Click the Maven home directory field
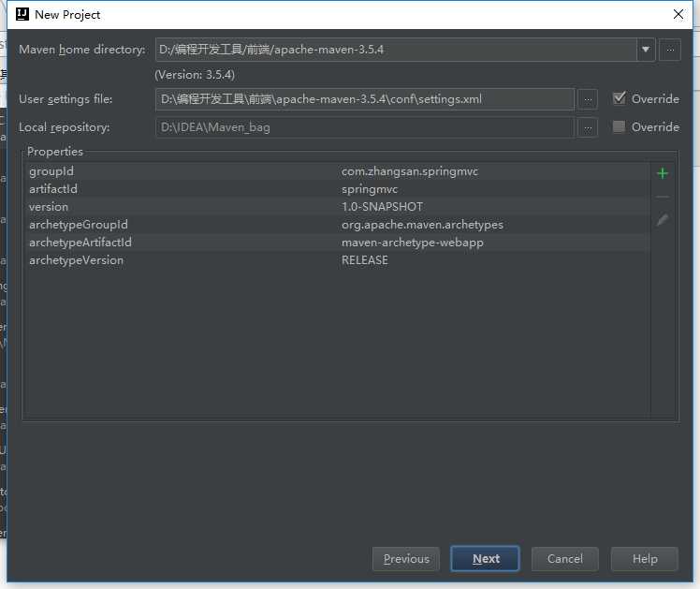Image resolution: width=700 pixels, height=589 pixels. click(x=396, y=50)
